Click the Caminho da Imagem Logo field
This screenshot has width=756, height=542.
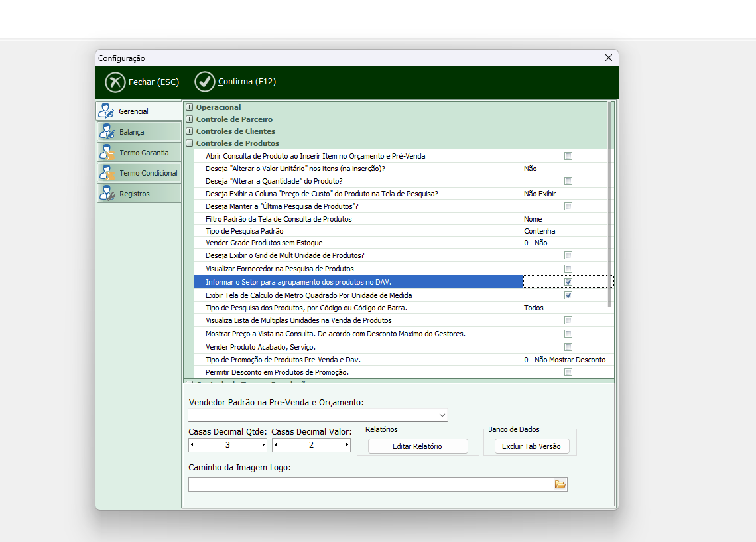[370, 485]
